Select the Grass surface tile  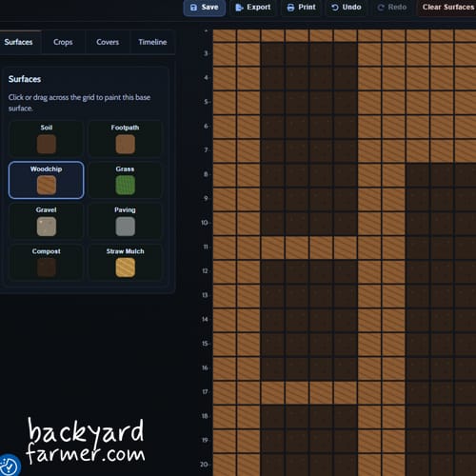(125, 180)
